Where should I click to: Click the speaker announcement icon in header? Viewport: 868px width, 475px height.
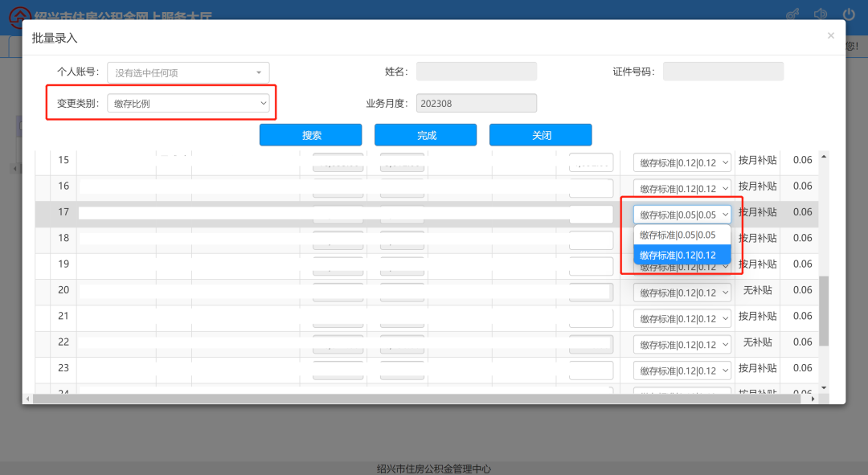click(x=820, y=14)
